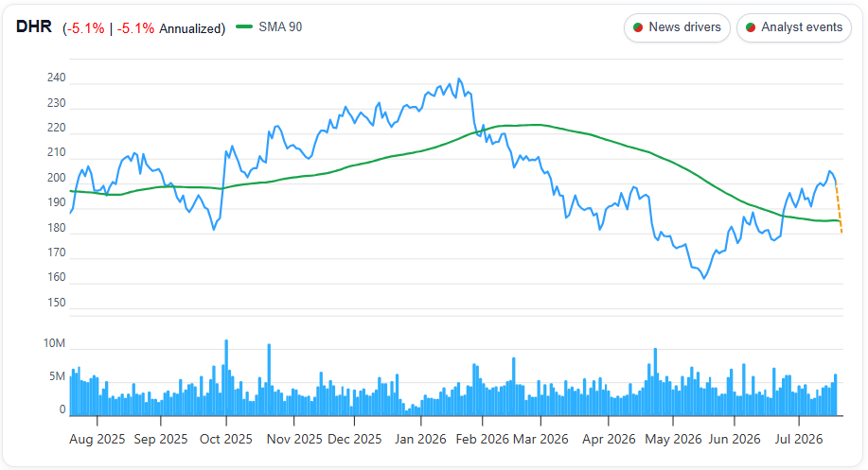The image size is (868, 470).
Task: Click the first -5.1% return value
Action: coord(84,28)
